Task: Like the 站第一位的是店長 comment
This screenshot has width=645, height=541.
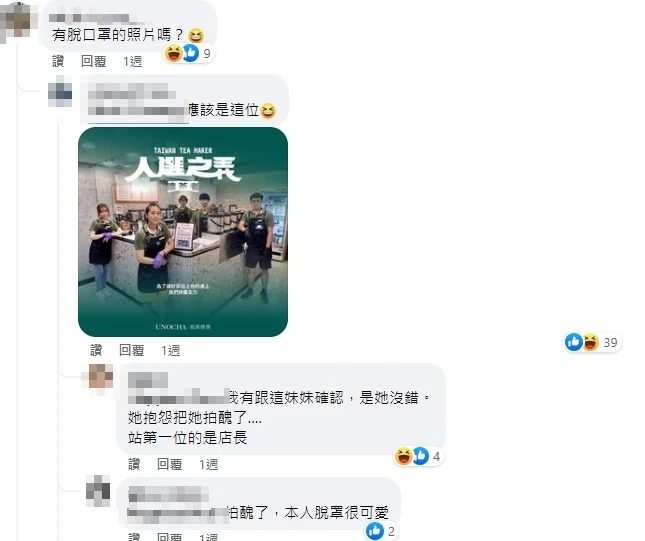Action: point(134,464)
